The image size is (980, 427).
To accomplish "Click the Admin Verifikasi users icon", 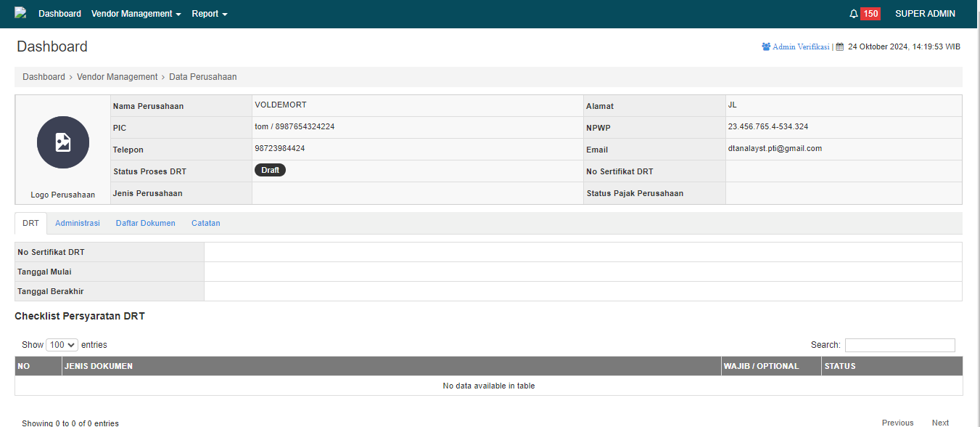I will 766,46.
